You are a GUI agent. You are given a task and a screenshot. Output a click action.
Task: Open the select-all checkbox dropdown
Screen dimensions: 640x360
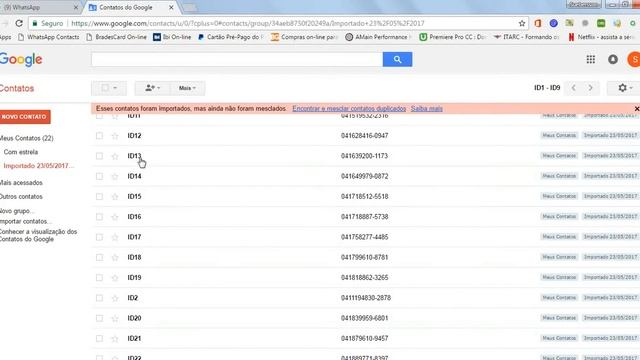(109, 88)
